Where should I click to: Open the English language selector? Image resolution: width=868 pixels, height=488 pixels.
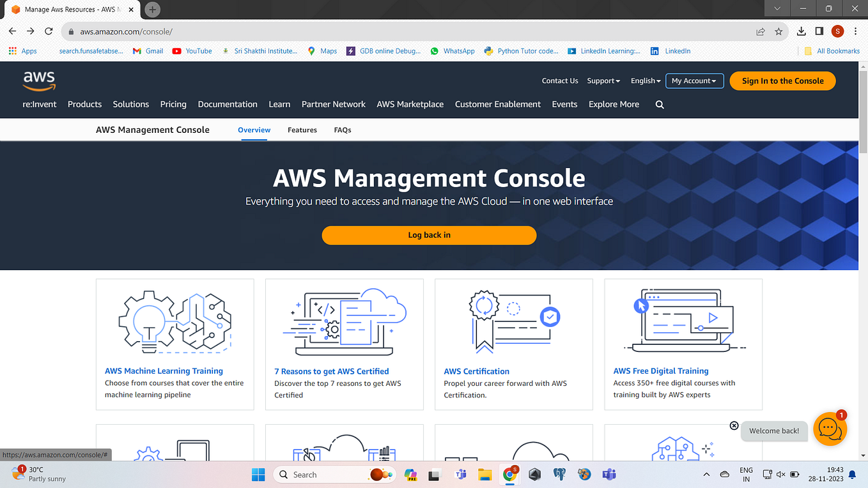(645, 80)
